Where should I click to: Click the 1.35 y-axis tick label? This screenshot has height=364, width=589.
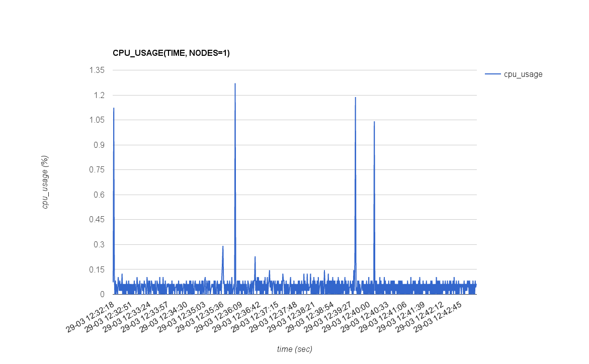click(x=97, y=70)
